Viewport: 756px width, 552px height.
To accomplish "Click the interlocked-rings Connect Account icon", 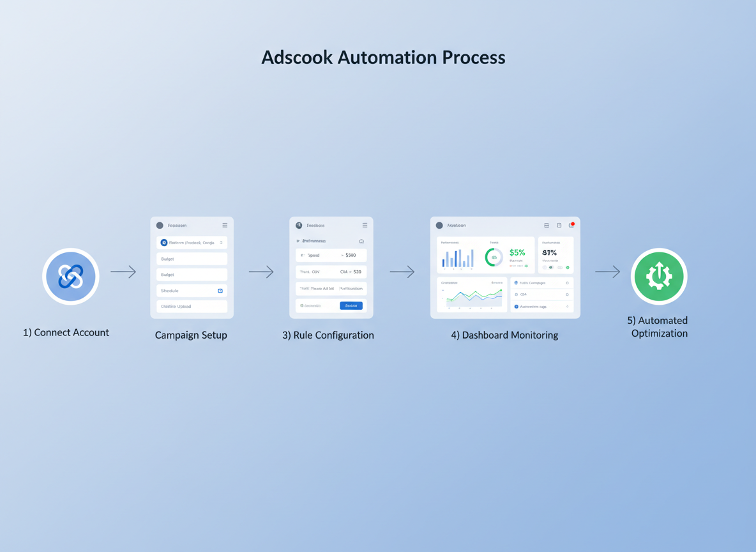I will pos(70,276).
